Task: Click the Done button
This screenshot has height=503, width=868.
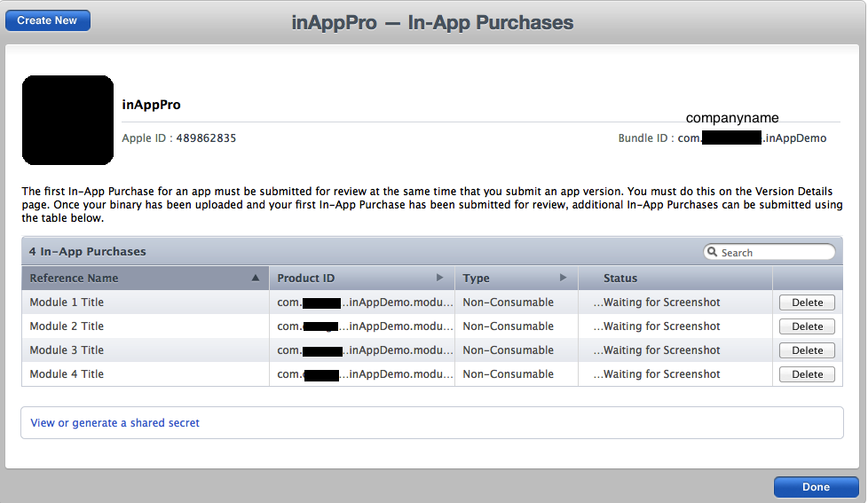Action: point(816,487)
